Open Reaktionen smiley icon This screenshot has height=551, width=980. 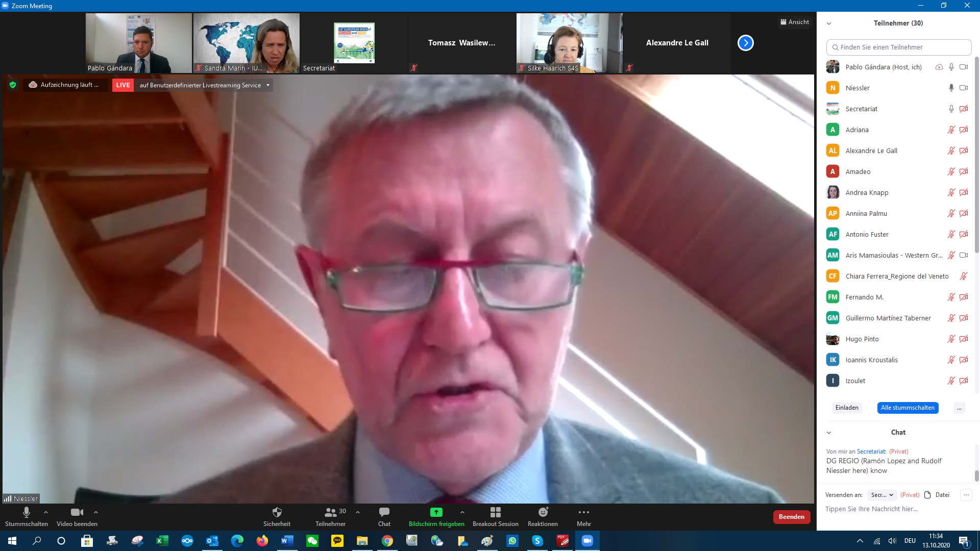pos(543,512)
